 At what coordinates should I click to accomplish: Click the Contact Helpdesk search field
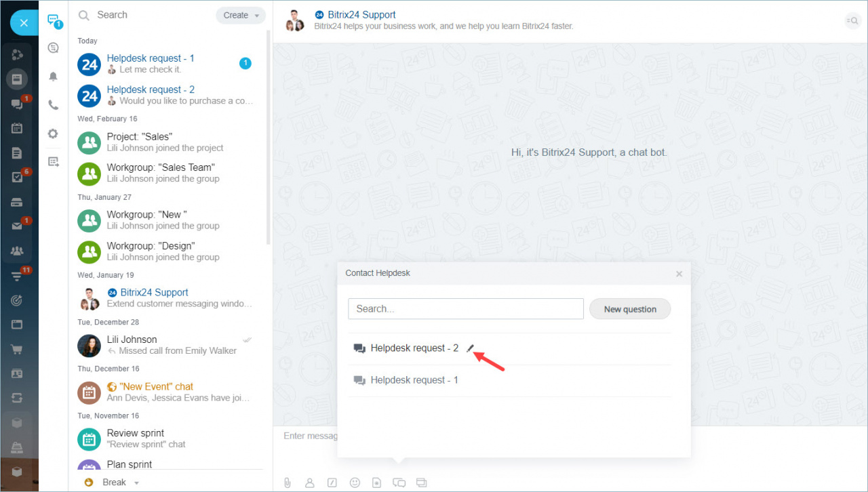(x=466, y=308)
